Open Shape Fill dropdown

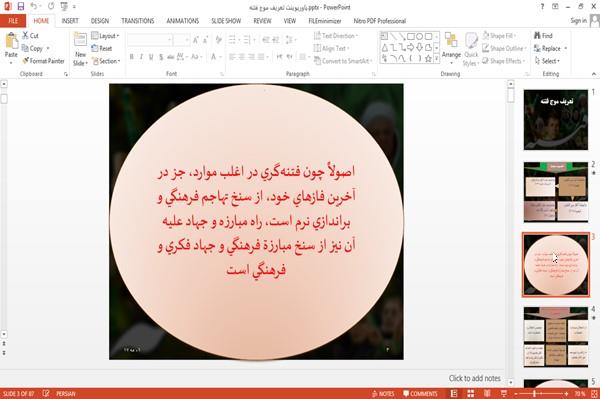point(499,36)
